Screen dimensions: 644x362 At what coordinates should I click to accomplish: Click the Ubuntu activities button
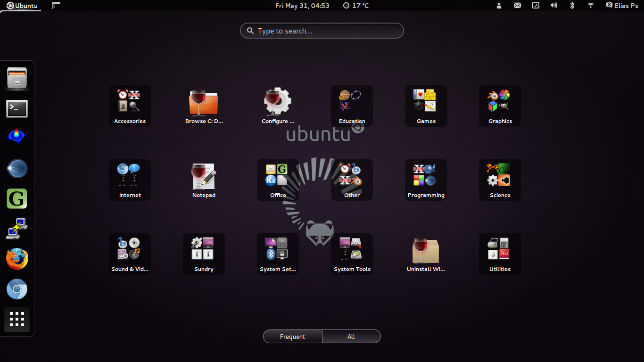(x=22, y=6)
